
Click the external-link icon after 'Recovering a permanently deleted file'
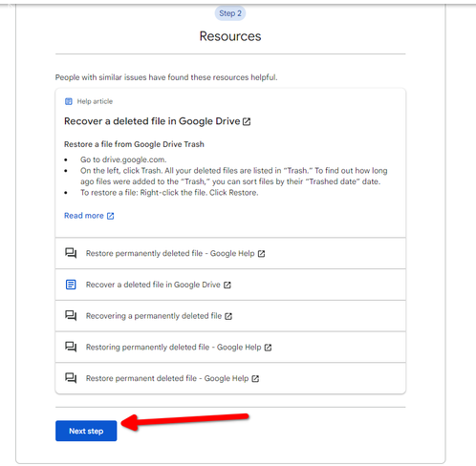pyautogui.click(x=228, y=316)
